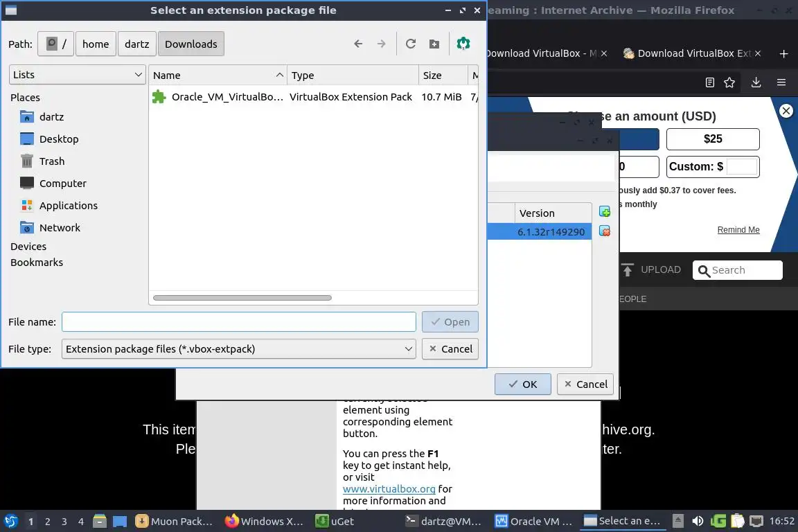
Task: Focus the Custom donation amount field
Action: 742,166
